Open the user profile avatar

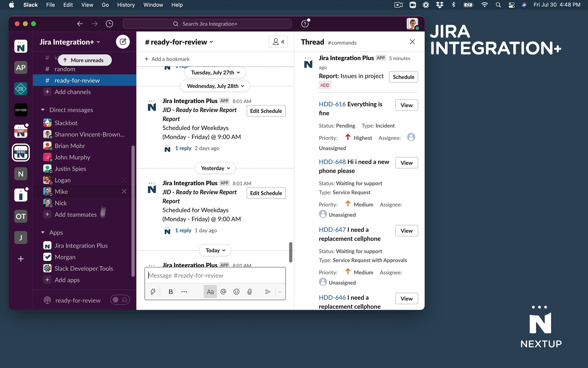click(412, 24)
